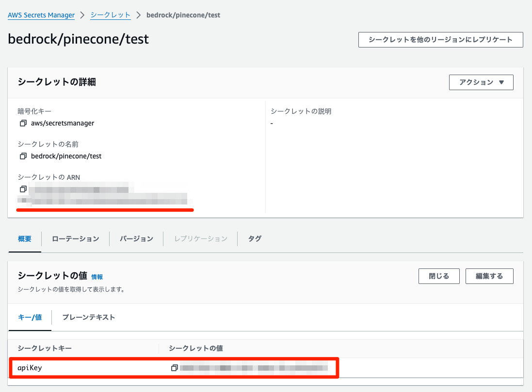532x392 pixels.
Task: Click the 閉じる button
Action: [x=439, y=276]
